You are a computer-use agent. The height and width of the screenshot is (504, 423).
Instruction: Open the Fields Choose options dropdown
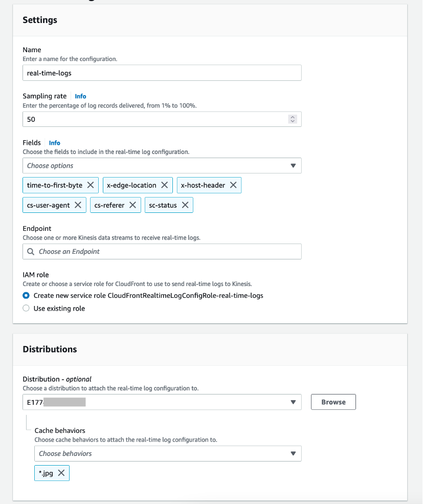click(293, 165)
